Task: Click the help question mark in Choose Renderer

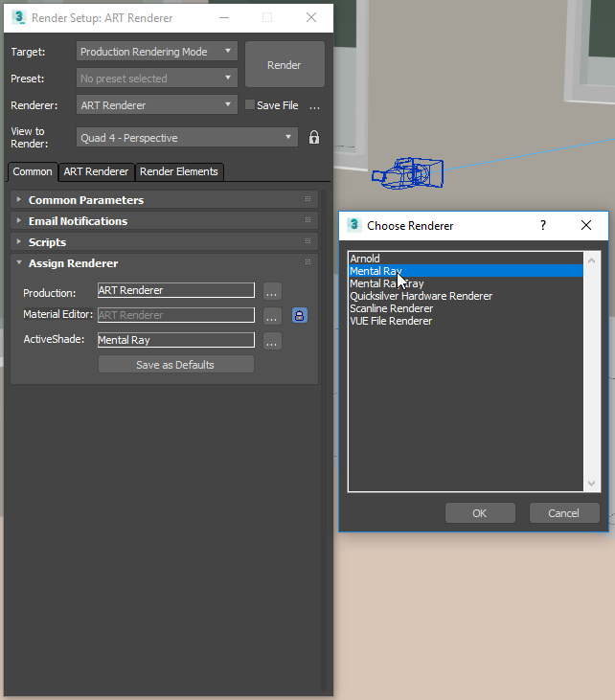Action: point(543,225)
